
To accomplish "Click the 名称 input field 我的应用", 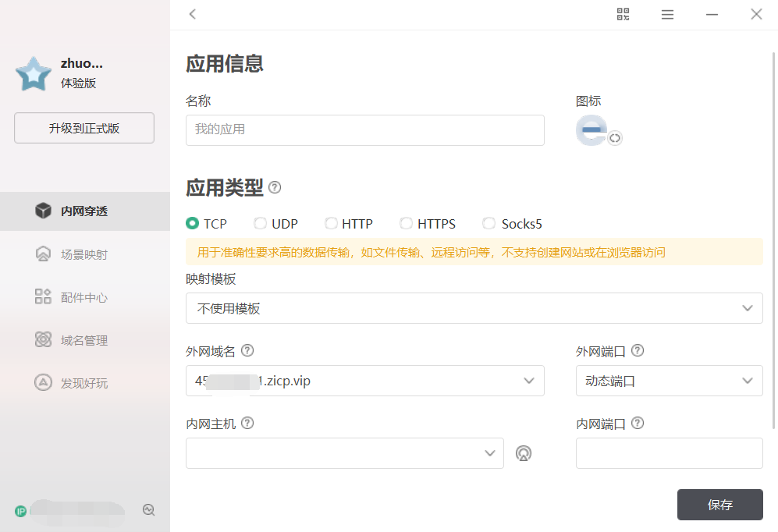I will [364, 130].
